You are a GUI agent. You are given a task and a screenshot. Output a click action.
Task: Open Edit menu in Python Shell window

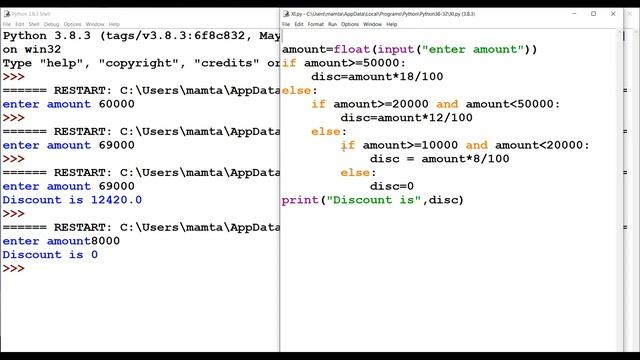pyautogui.click(x=20, y=24)
